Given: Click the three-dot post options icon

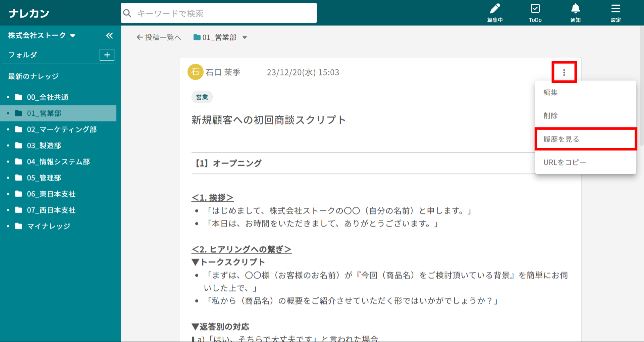Looking at the screenshot, I should pyautogui.click(x=564, y=72).
